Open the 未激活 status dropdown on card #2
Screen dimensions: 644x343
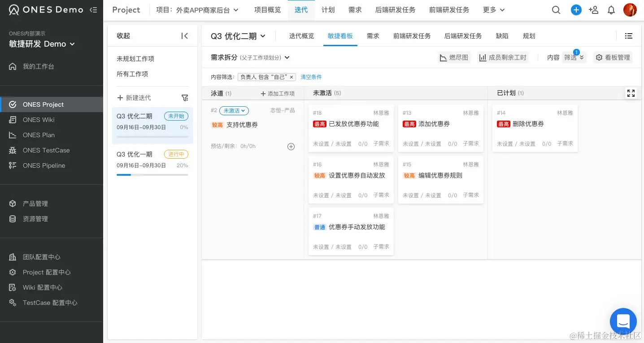click(x=234, y=111)
